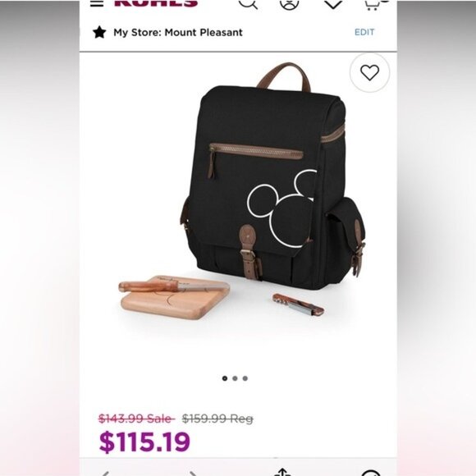Select second image carousel dot

tap(235, 378)
